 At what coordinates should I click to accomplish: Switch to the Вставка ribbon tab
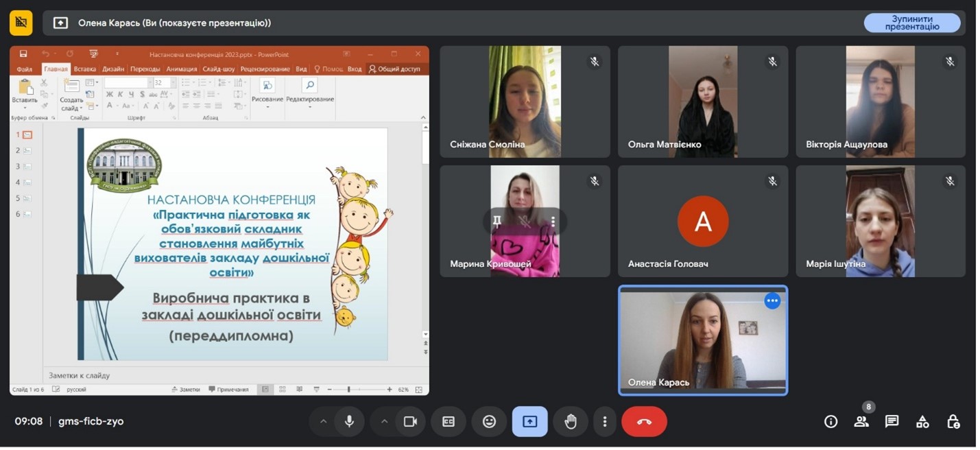tap(85, 69)
